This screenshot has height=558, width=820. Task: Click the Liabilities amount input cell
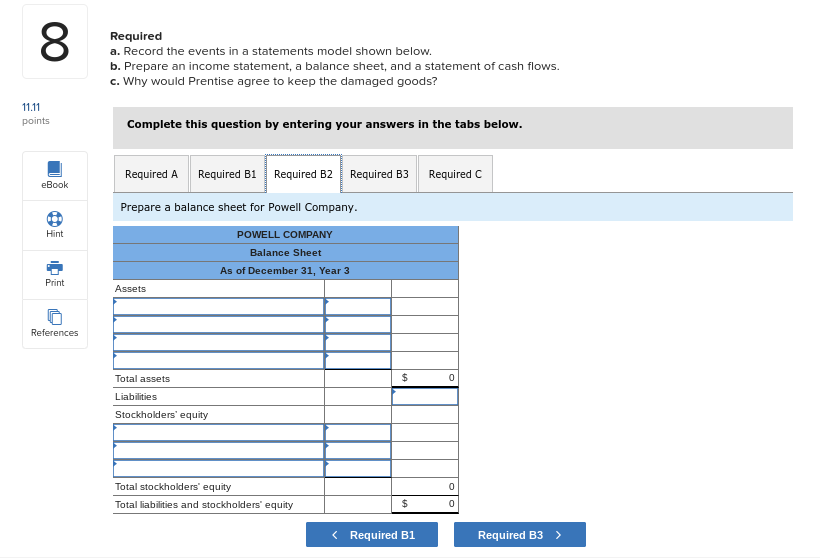pyautogui.click(x=425, y=396)
